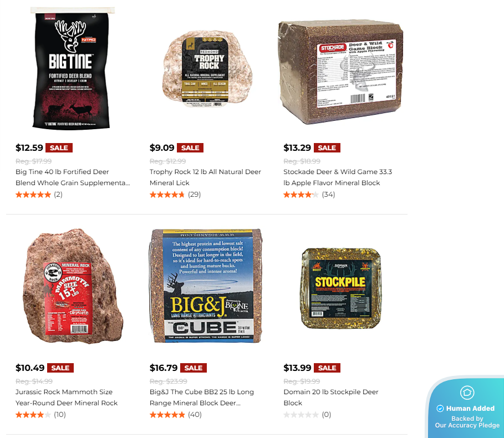504x438 pixels.
Task: Click the SALE badge beside $16.79 price
Action: tap(193, 368)
